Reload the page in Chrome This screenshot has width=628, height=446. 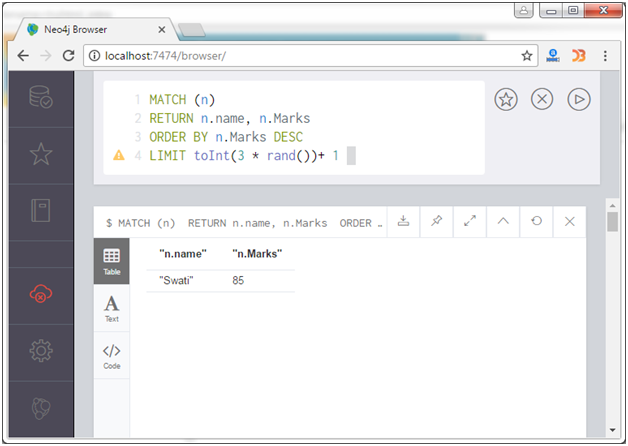click(69, 55)
